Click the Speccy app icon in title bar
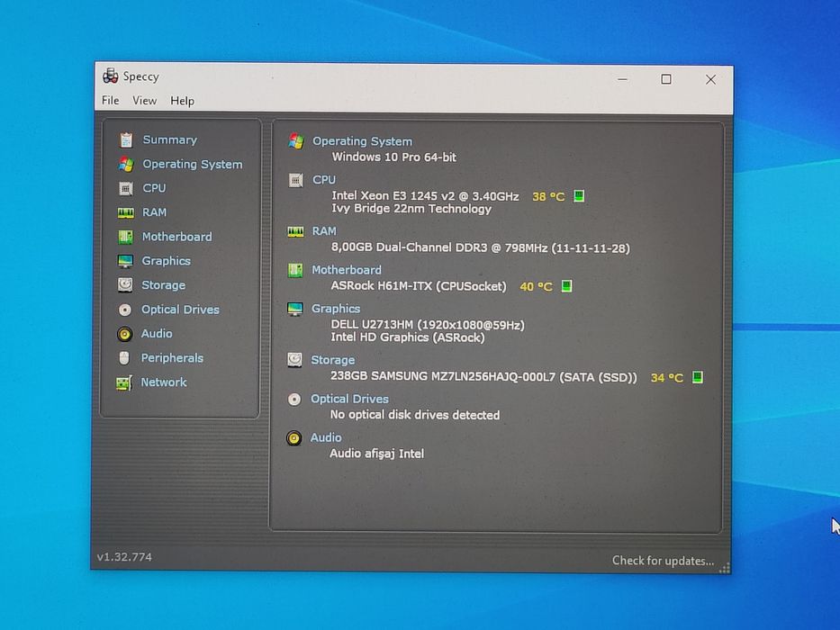This screenshot has width=840, height=630. point(111,76)
